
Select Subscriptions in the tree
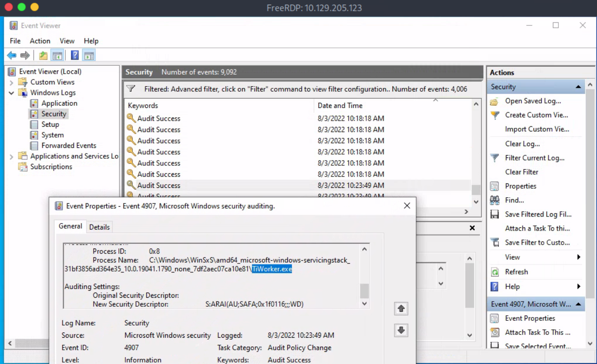point(51,167)
